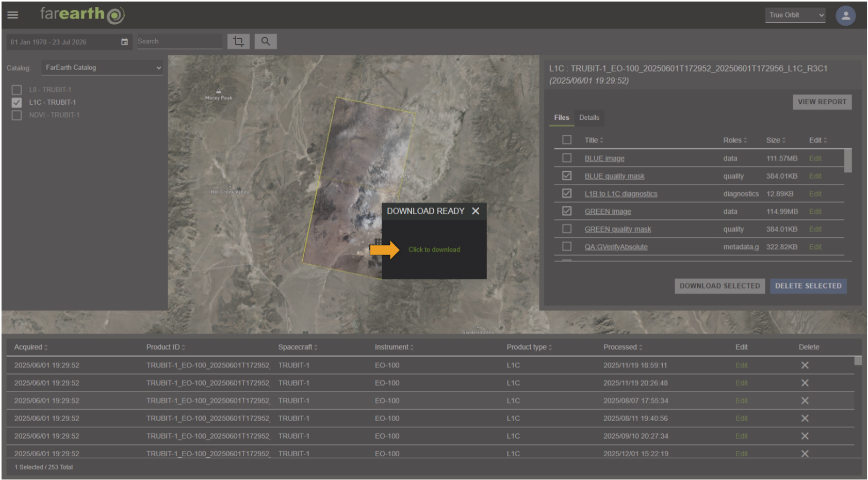Viewport: 868px width, 480px height.
Task: Click the files list scrollbar
Action: coord(847,161)
